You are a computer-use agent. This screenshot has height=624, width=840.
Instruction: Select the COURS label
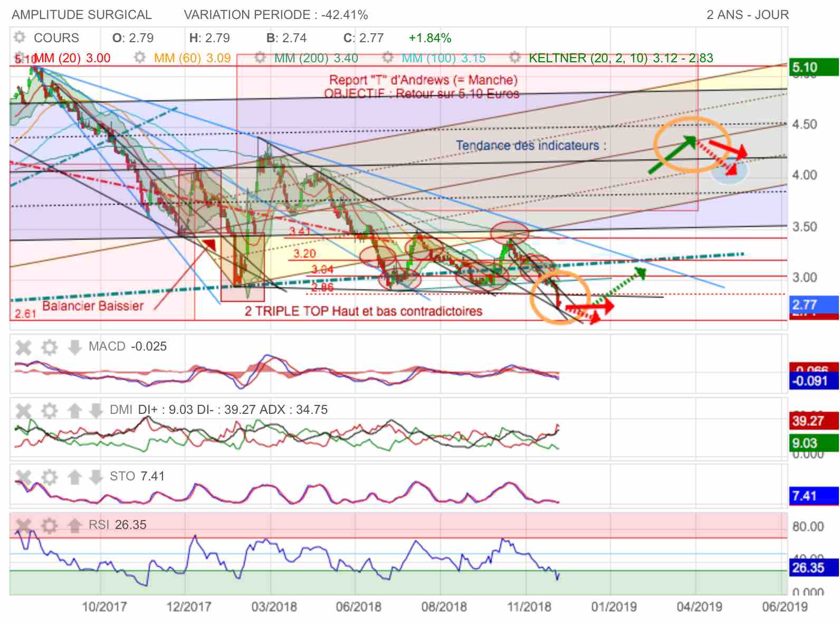point(56,38)
